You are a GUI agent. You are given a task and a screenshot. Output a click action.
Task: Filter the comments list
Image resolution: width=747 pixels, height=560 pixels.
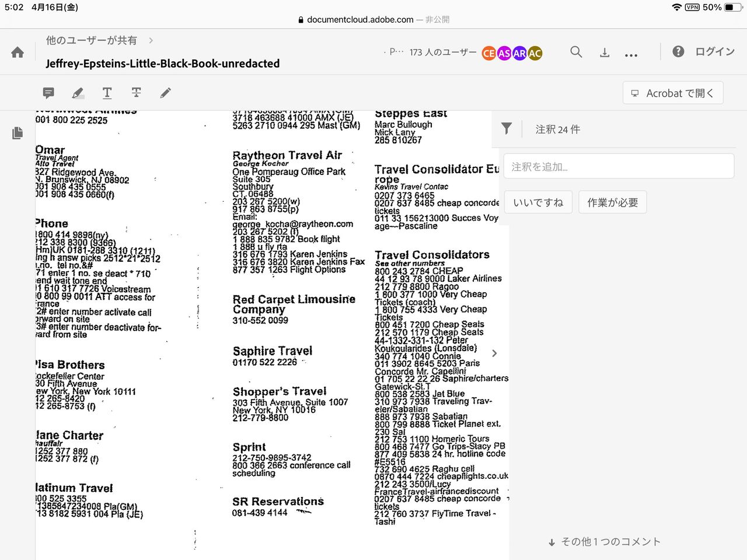tap(507, 129)
